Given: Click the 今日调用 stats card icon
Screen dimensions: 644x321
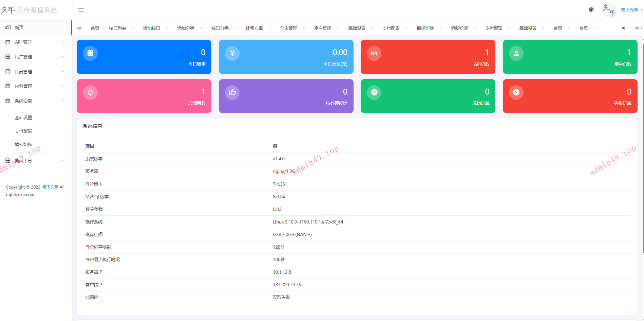Looking at the screenshot, I should point(90,53).
